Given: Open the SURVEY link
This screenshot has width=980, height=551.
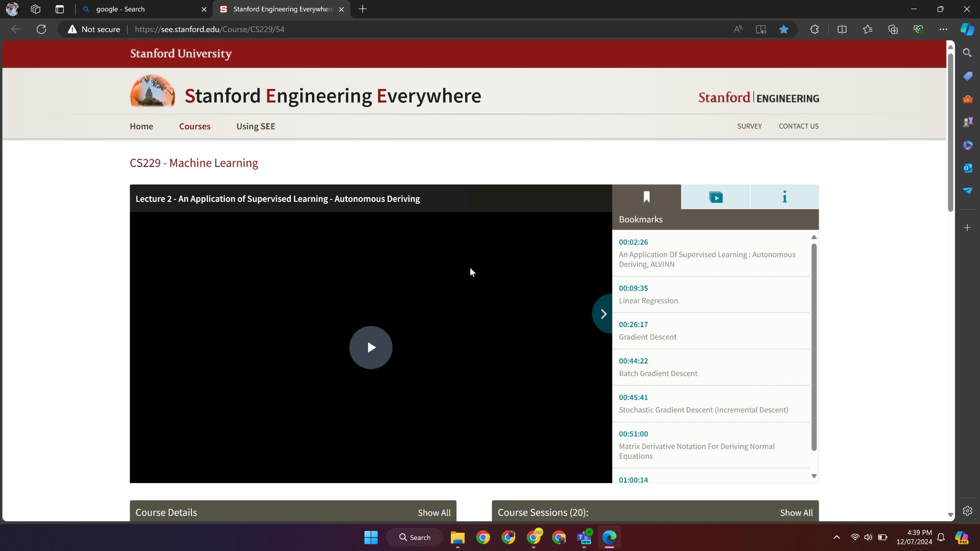Looking at the screenshot, I should pos(749,126).
